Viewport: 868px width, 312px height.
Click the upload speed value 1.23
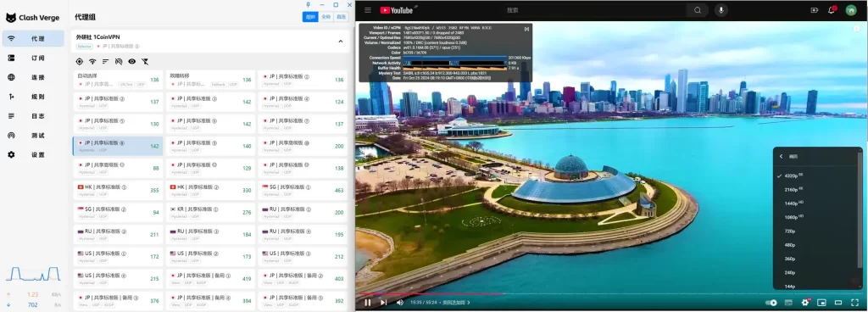click(x=33, y=294)
